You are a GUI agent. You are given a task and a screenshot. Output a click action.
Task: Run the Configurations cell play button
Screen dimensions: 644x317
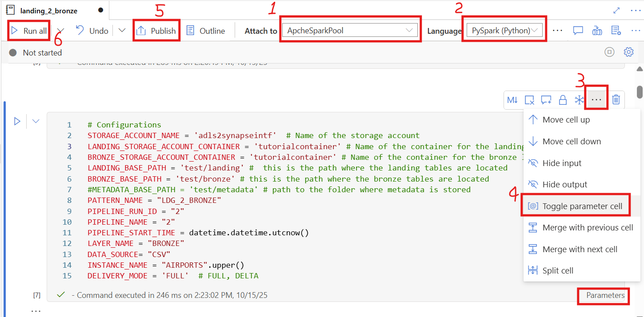[17, 121]
